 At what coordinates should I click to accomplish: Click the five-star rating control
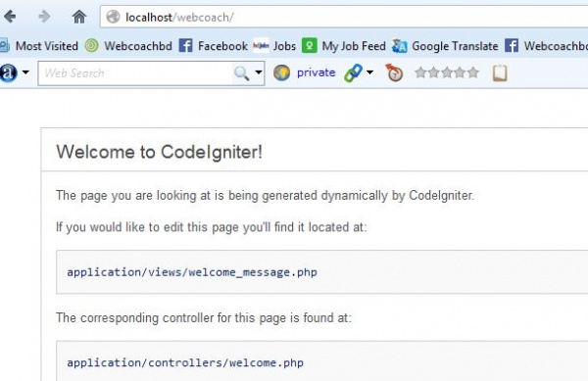point(447,72)
